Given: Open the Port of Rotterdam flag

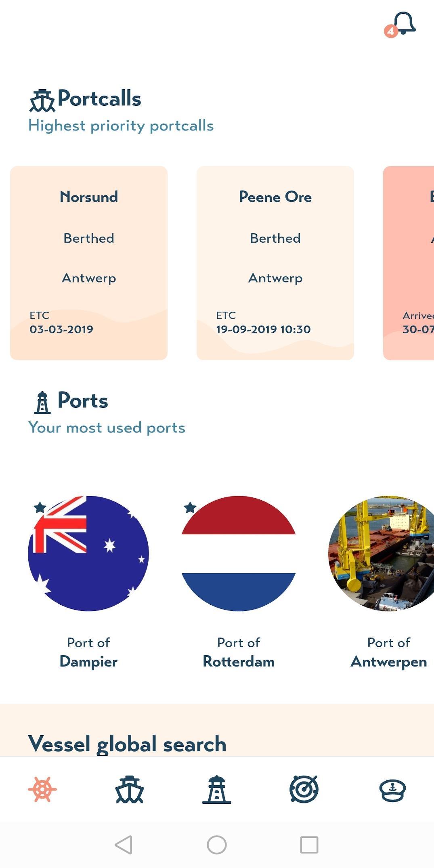Looking at the screenshot, I should [x=239, y=553].
